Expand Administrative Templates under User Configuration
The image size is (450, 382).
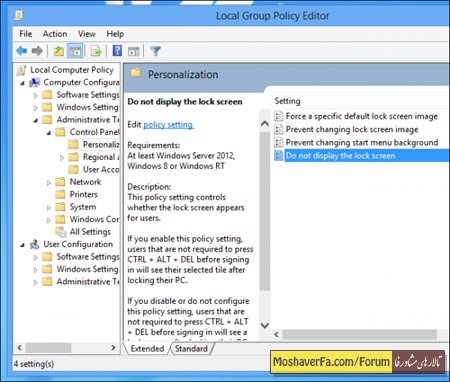click(36, 283)
